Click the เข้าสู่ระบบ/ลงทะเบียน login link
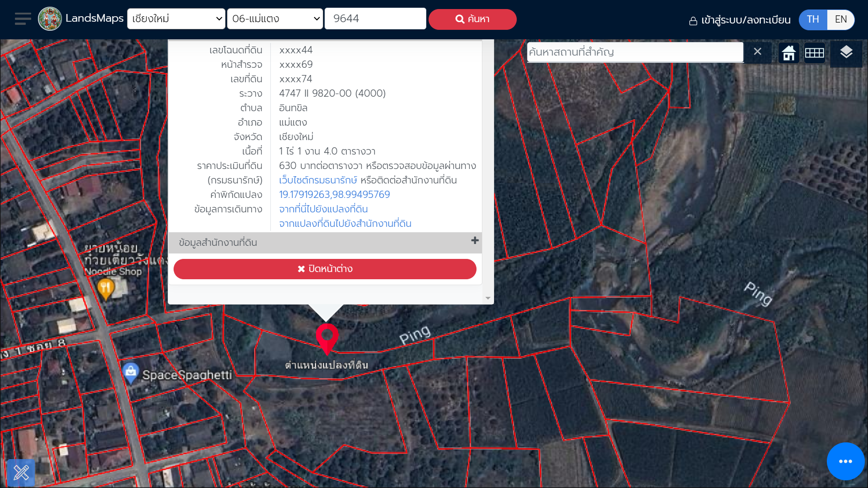This screenshot has width=868, height=488. pos(740,20)
